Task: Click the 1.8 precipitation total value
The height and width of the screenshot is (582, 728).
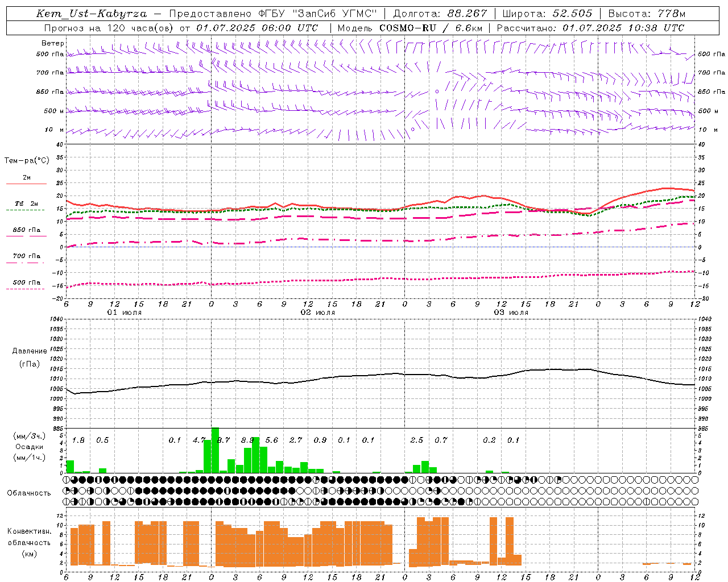Action: pos(78,440)
